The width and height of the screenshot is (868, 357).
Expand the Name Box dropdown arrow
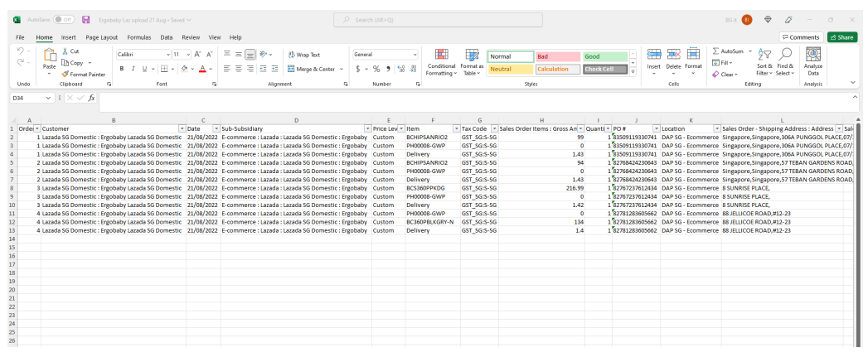tap(48, 98)
